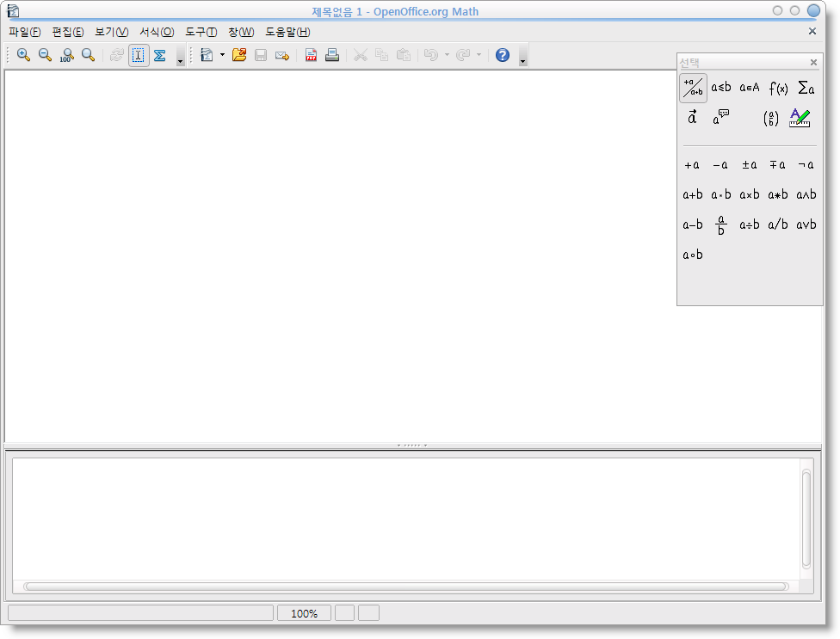Insert the a×b cross multiplication operator

(750, 195)
